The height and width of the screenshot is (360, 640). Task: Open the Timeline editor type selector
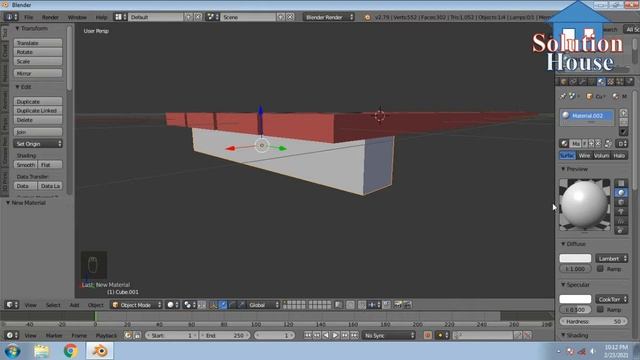(11, 335)
